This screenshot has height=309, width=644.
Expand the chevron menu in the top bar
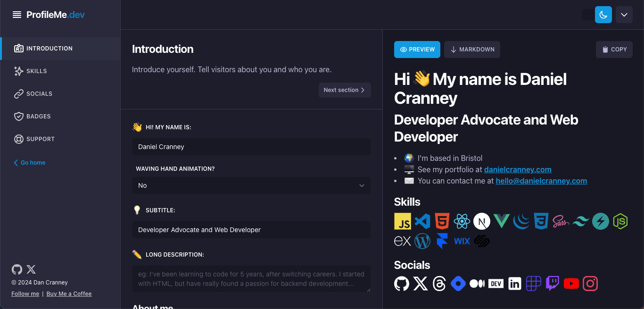624,15
